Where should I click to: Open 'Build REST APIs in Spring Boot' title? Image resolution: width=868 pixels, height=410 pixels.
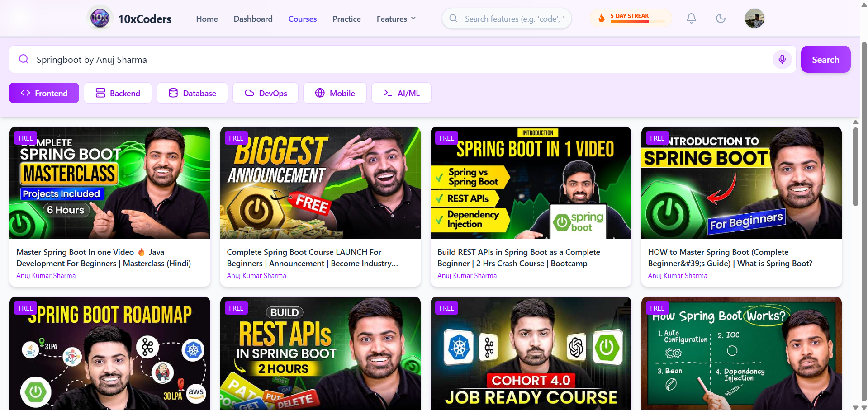(519, 258)
